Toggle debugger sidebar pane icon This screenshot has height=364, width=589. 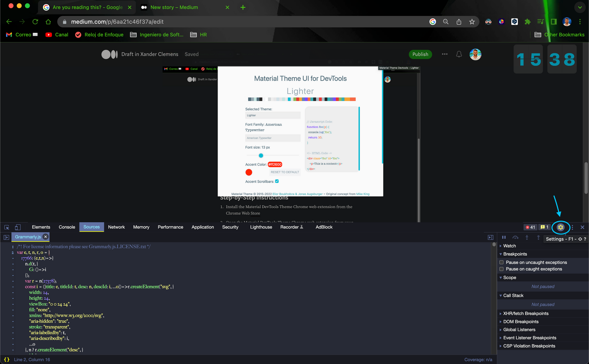tap(491, 237)
